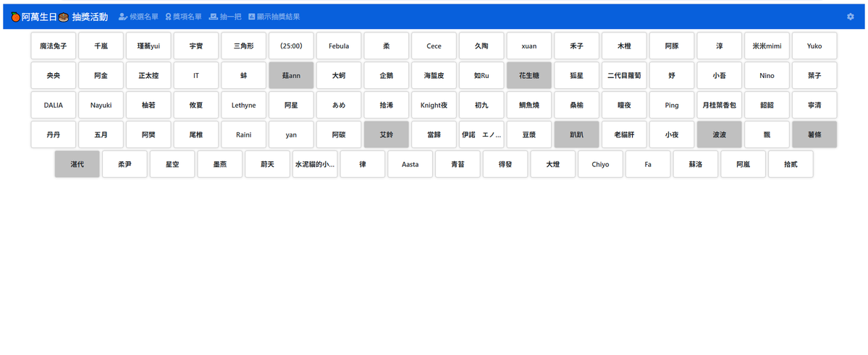Open the settings gear icon
The width and height of the screenshot is (868, 355).
tap(851, 17)
